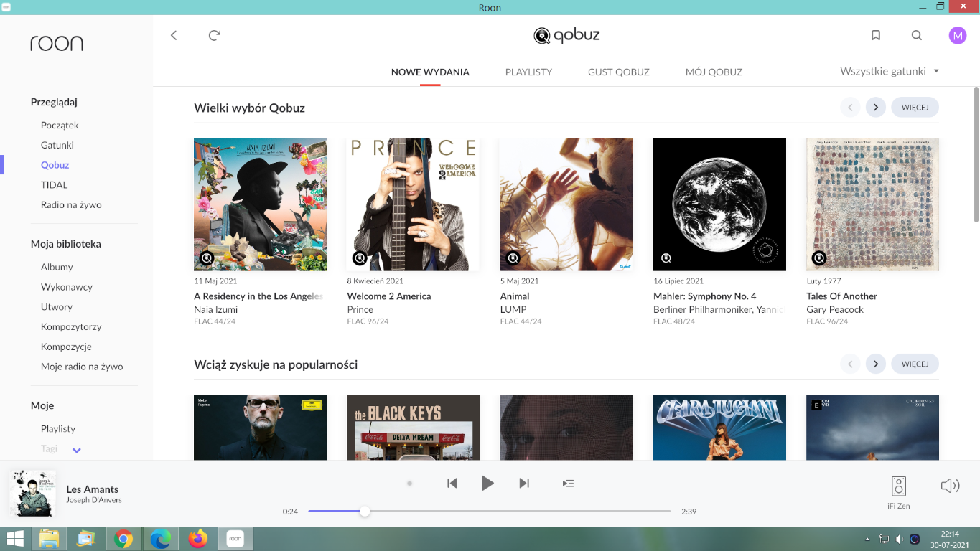Switch to the NOWE WYDANIA tab

click(430, 72)
